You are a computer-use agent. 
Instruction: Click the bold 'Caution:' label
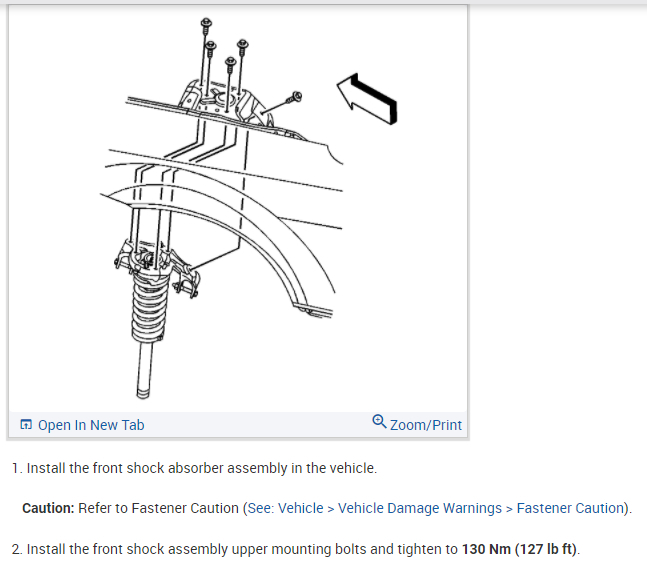pos(48,508)
